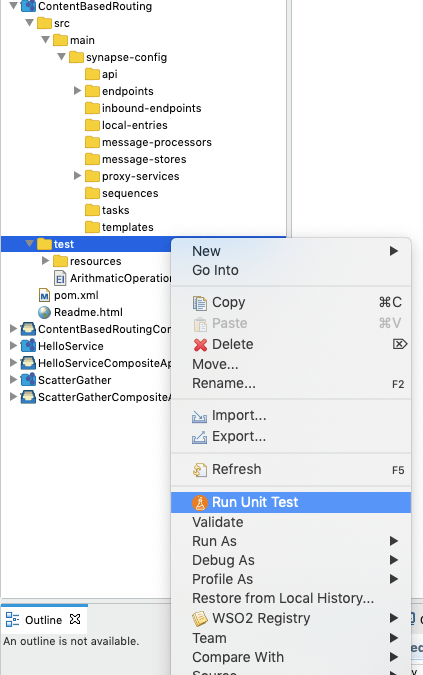The height and width of the screenshot is (675, 423).
Task: Expand the proxy-services folder
Action: click(x=77, y=176)
